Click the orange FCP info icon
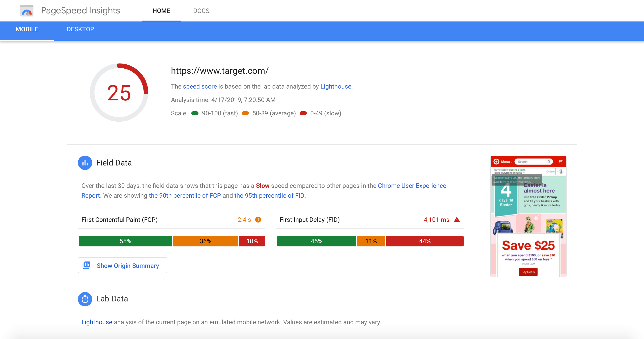 pyautogui.click(x=258, y=220)
